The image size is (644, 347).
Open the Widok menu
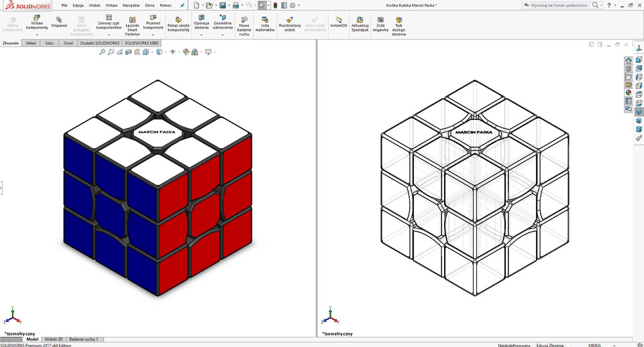95,5
